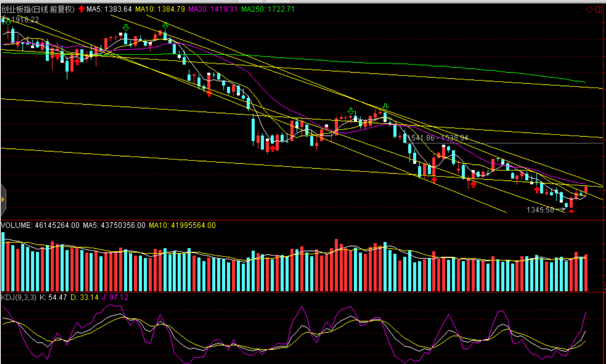The image size is (606, 364).
Task: Click the MA10 label in price header
Action: point(160,9)
